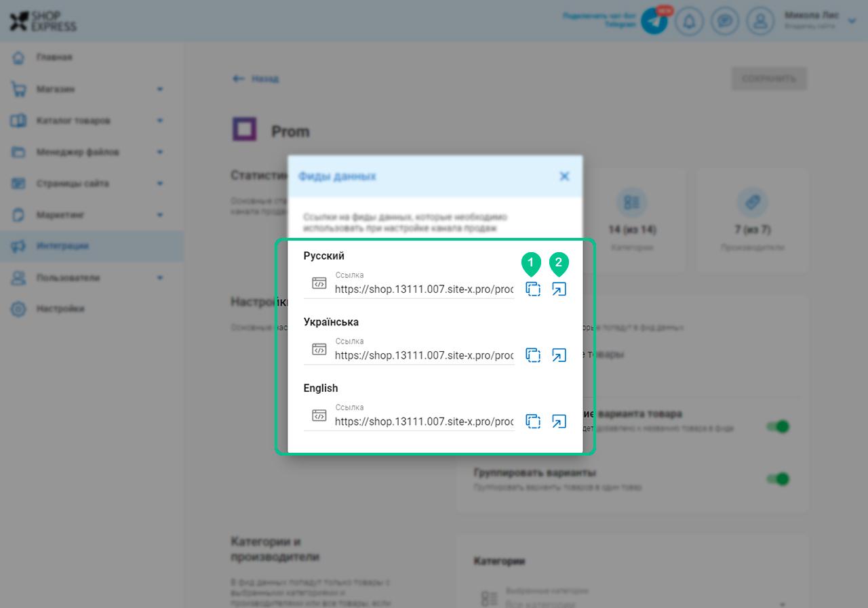Toggle the variant name switch
Image resolution: width=868 pixels, height=608 pixels.
point(778,426)
